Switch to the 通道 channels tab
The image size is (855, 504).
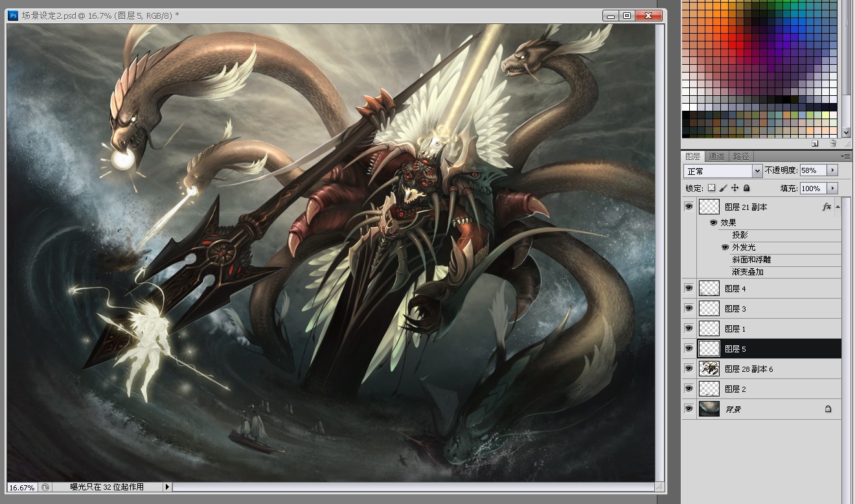pos(716,156)
